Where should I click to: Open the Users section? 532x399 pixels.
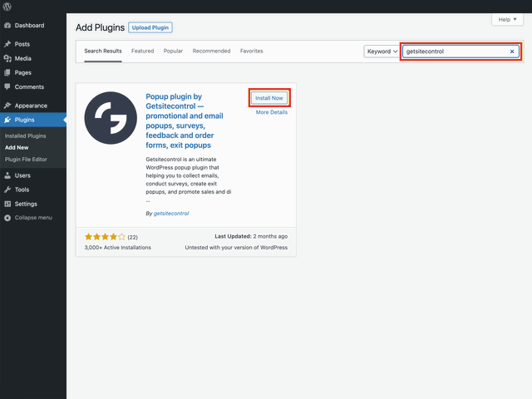point(22,175)
